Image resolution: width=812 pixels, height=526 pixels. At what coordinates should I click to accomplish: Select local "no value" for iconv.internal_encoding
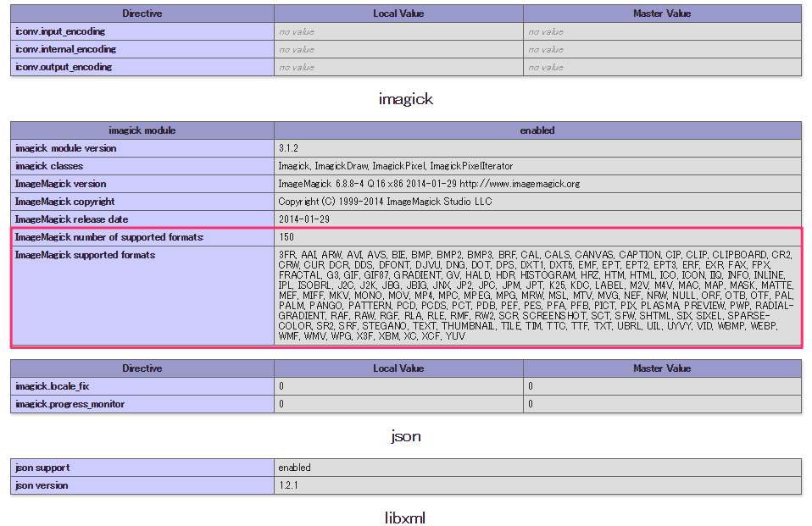[297, 50]
